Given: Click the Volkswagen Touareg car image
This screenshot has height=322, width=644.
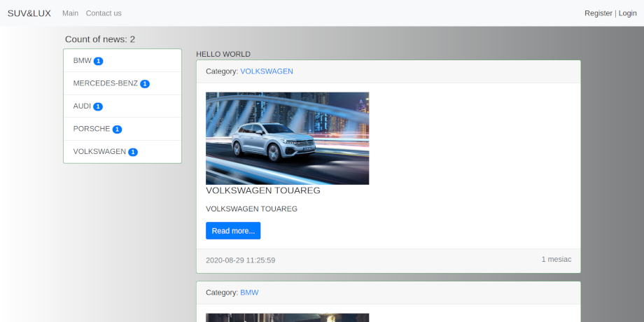Looking at the screenshot, I should [x=287, y=138].
